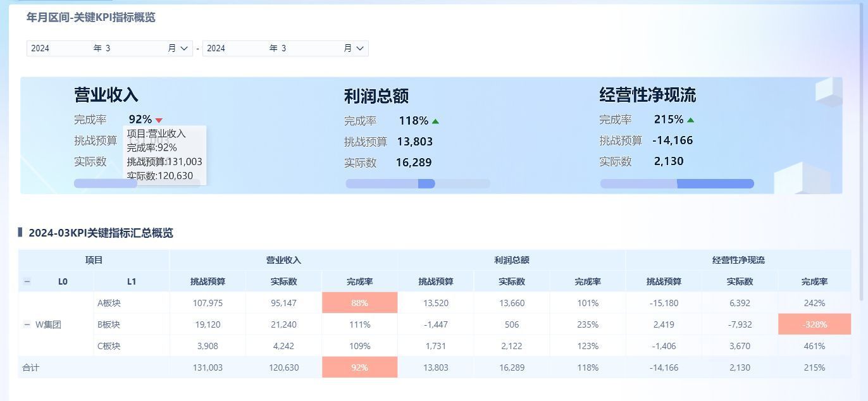Click the 19,120 budget cell
The image size is (868, 401).
click(208, 324)
